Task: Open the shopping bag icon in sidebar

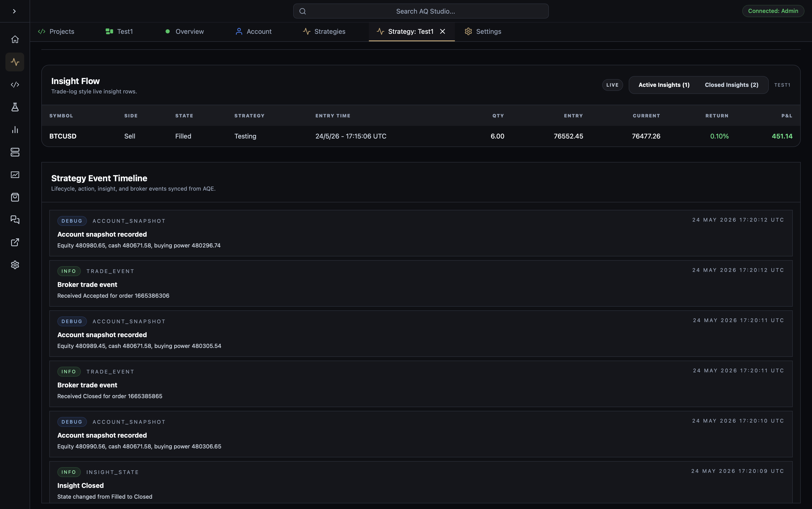Action: click(15, 197)
